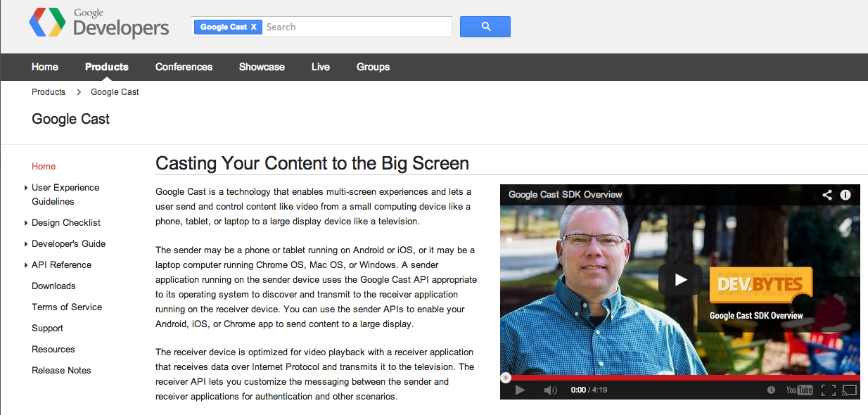The width and height of the screenshot is (868, 415).
Task: Open the Terms of Service link
Action: (x=67, y=307)
